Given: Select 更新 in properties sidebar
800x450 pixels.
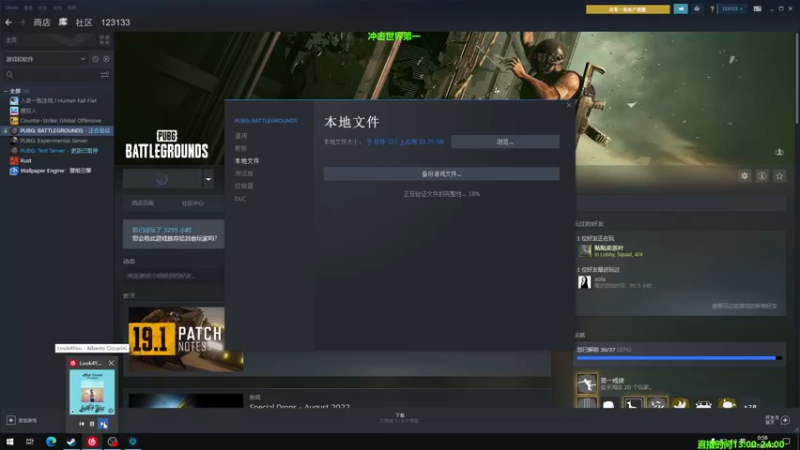Looking at the screenshot, I should coord(241,148).
